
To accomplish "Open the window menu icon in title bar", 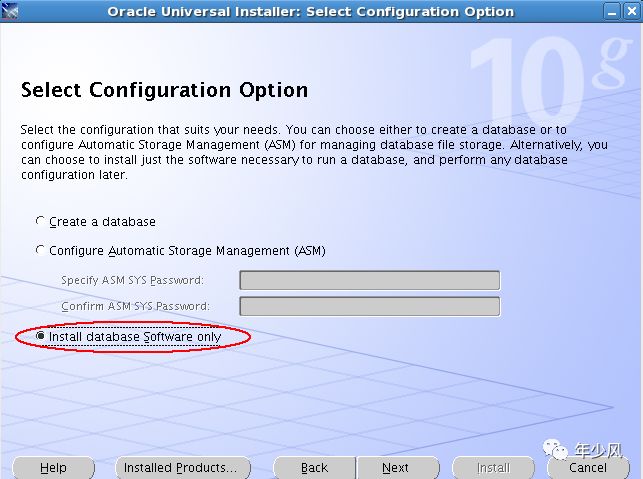I will pos(10,11).
